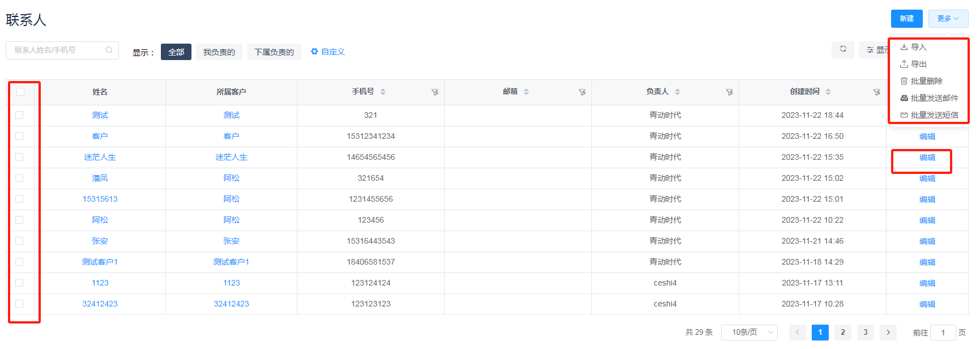Choose 批量删除 from the menu

[926, 81]
